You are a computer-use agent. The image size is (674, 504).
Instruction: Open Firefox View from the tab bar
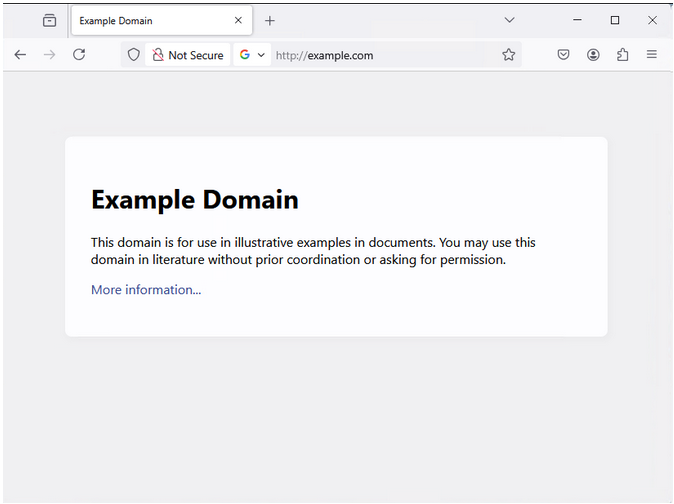coord(49,20)
